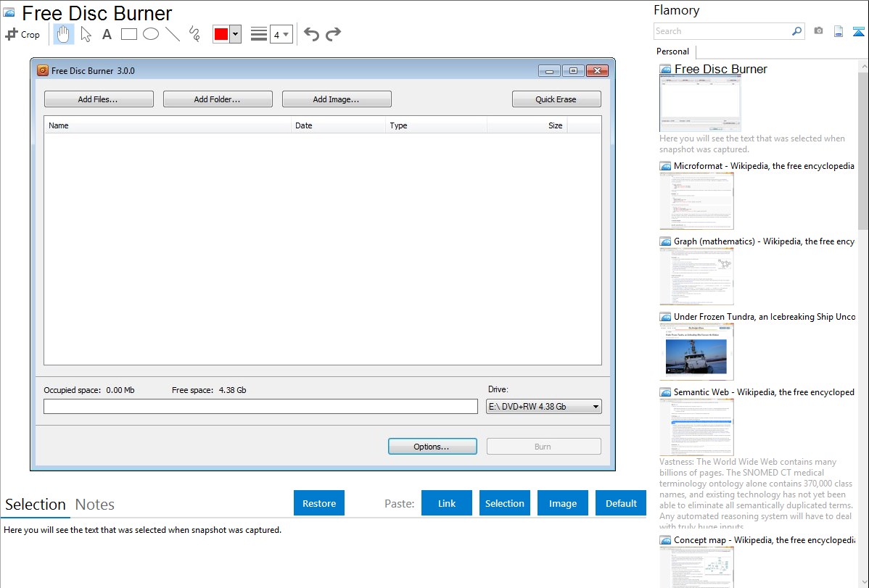
Task: Click the icon beside Concept map title
Action: click(x=665, y=540)
